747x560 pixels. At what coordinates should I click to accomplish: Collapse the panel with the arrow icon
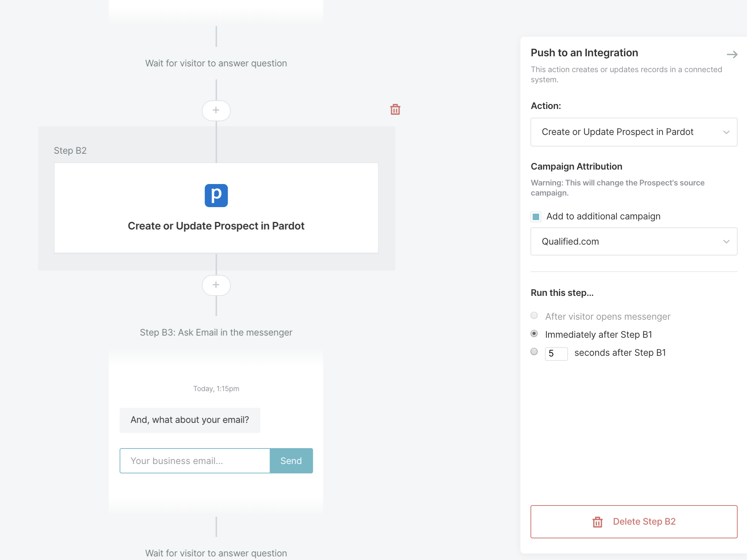[732, 54]
